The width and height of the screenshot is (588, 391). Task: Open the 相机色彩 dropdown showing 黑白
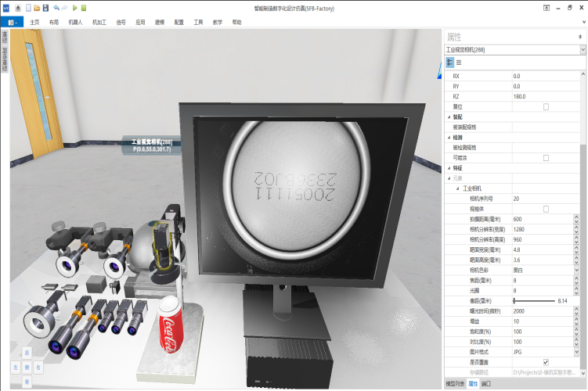pos(576,270)
